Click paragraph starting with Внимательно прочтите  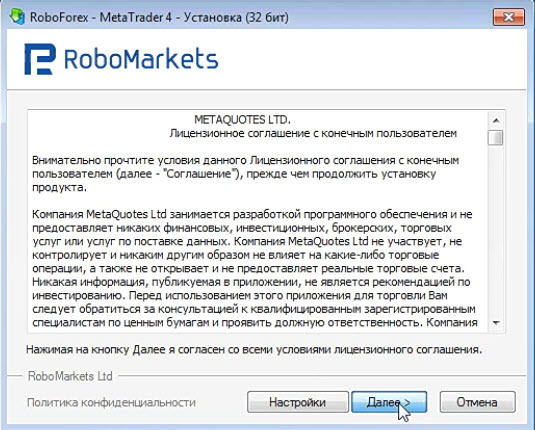click(246, 174)
